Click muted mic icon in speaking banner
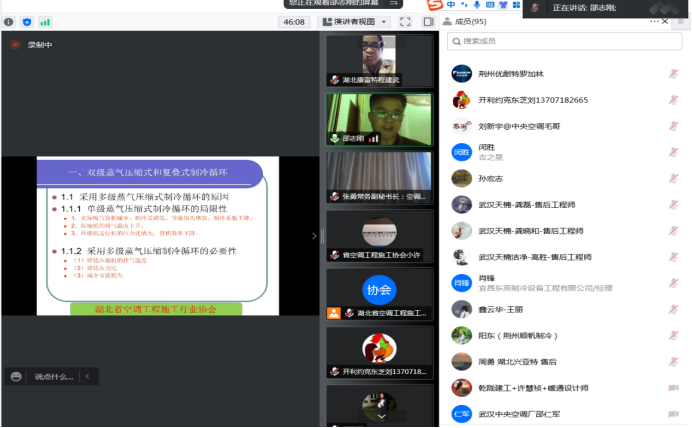The height and width of the screenshot is (428, 692). click(x=535, y=8)
